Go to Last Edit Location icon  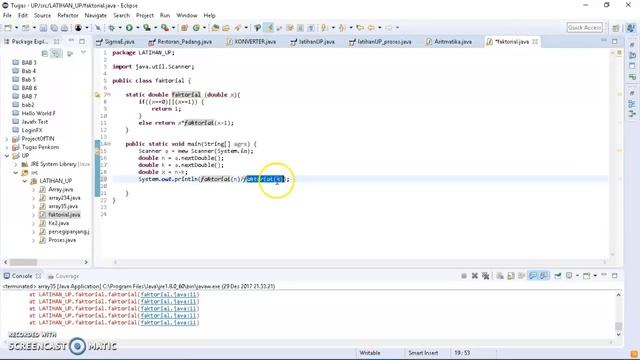click(x=360, y=28)
